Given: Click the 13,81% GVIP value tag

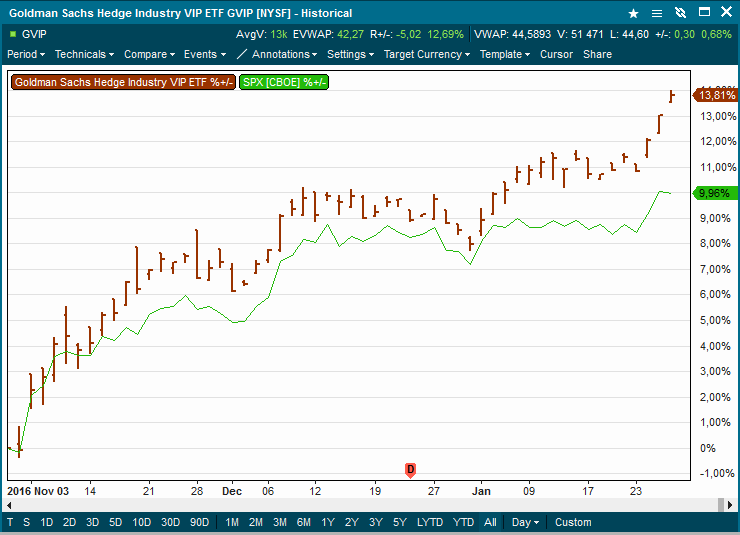Looking at the screenshot, I should [715, 95].
